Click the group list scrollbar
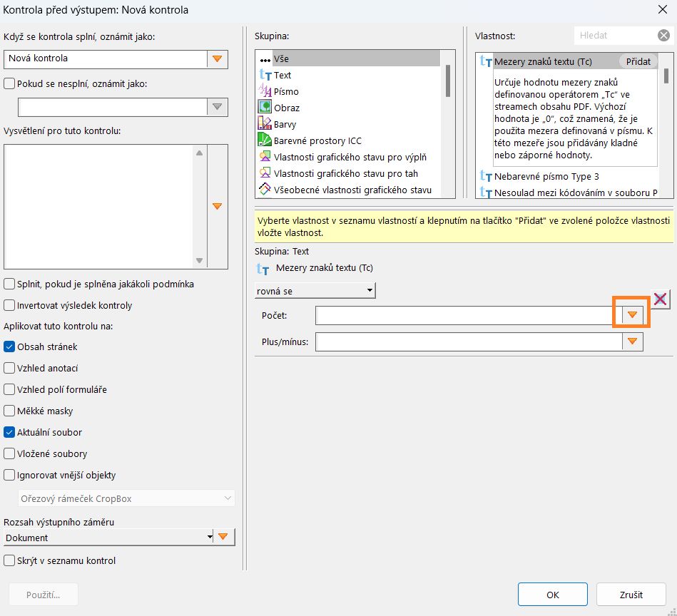 click(448, 81)
